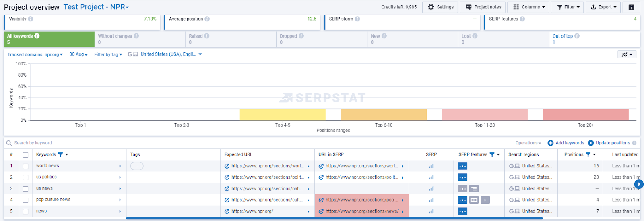Open the SERP chart icon for pop culture news

(431, 200)
